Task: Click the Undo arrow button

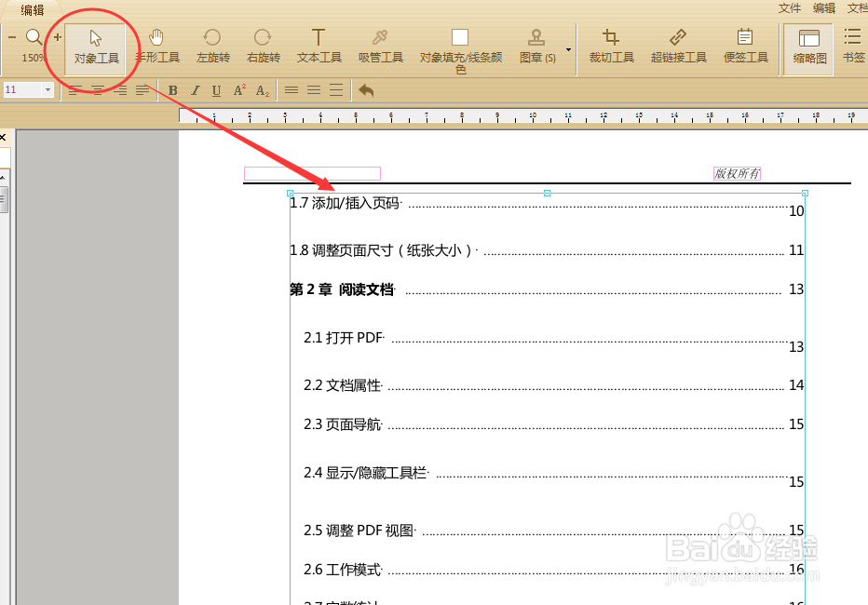Action: pos(364,89)
